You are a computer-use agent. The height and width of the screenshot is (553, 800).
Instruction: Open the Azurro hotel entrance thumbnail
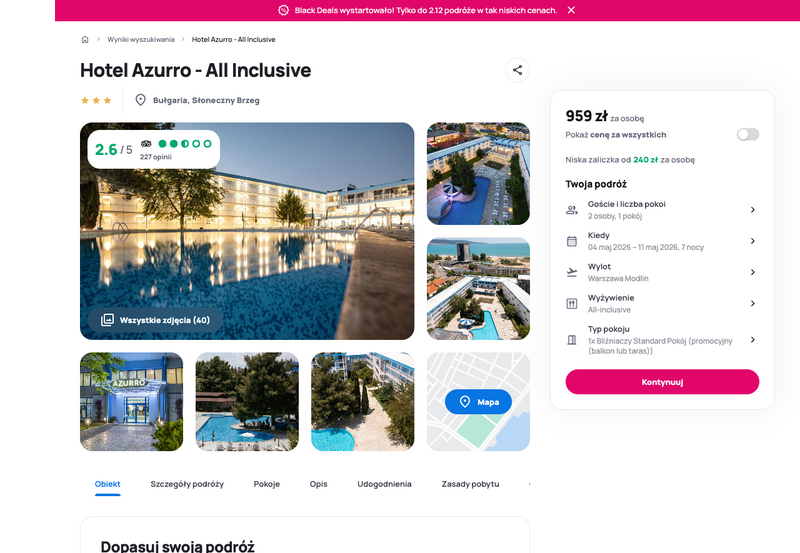[x=132, y=401]
